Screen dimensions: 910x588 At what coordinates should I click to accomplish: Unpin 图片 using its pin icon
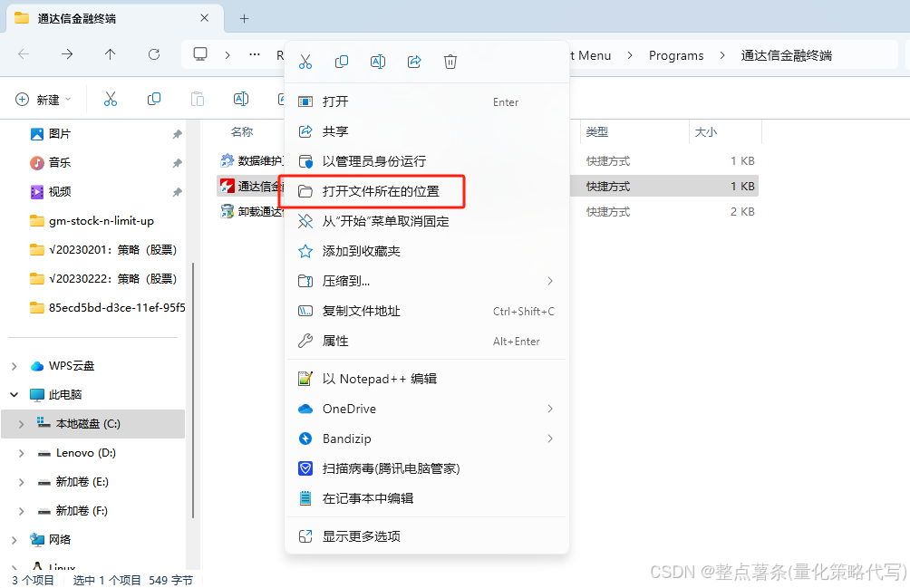(x=177, y=134)
